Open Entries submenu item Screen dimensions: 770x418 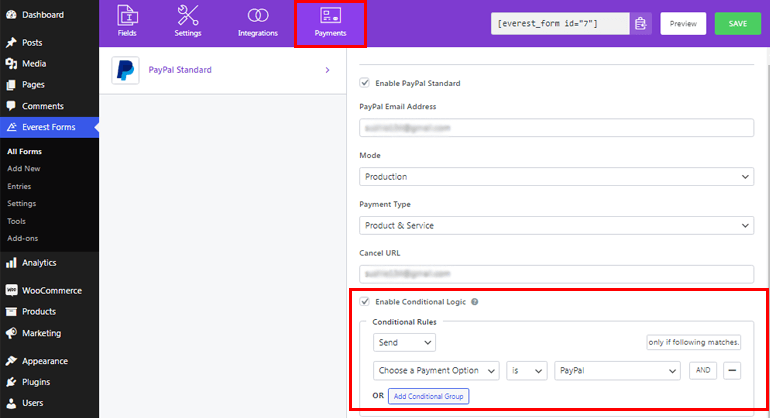19,187
